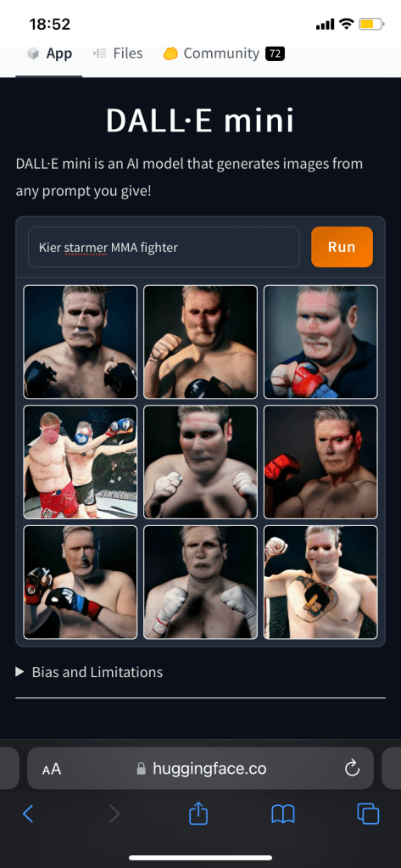This screenshot has width=401, height=868.
Task: Open the chest tattoo fighter image
Action: (x=320, y=582)
